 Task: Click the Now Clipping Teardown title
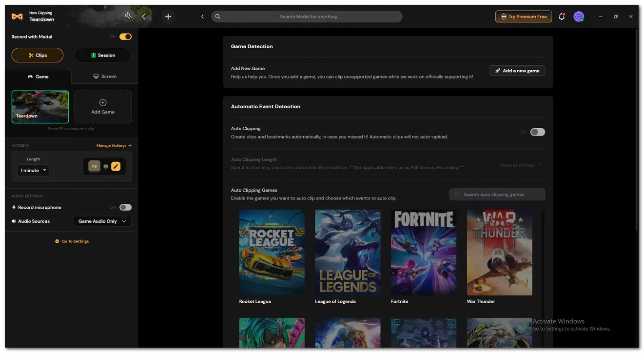(x=42, y=17)
